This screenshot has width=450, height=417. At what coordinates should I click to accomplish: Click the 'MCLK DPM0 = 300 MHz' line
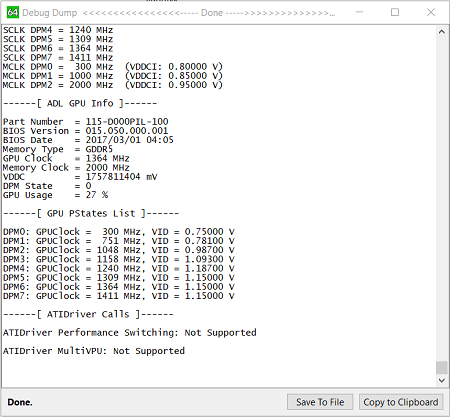(x=113, y=67)
